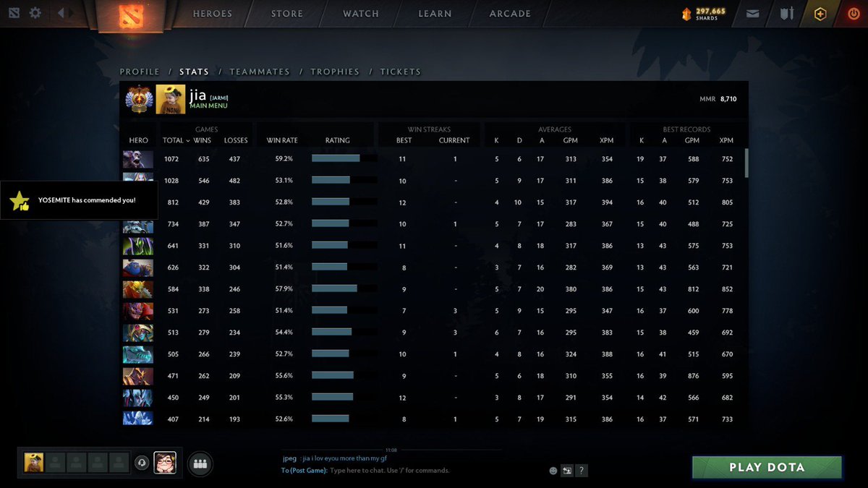
Task: Click the hero portrait with 641 total games
Action: pos(137,246)
